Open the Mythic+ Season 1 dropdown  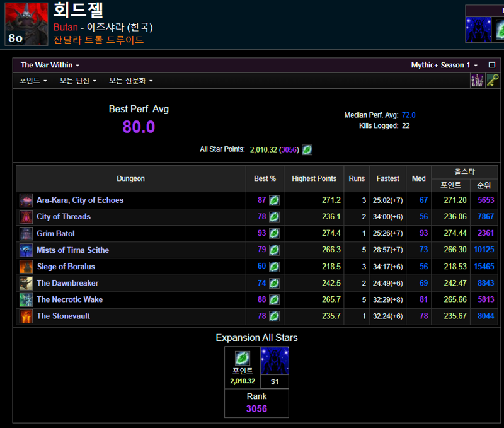444,65
